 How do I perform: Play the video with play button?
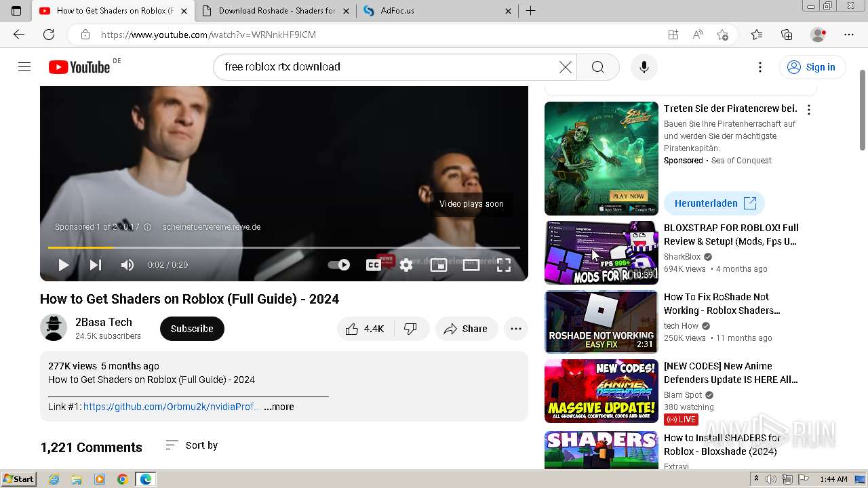pos(63,265)
